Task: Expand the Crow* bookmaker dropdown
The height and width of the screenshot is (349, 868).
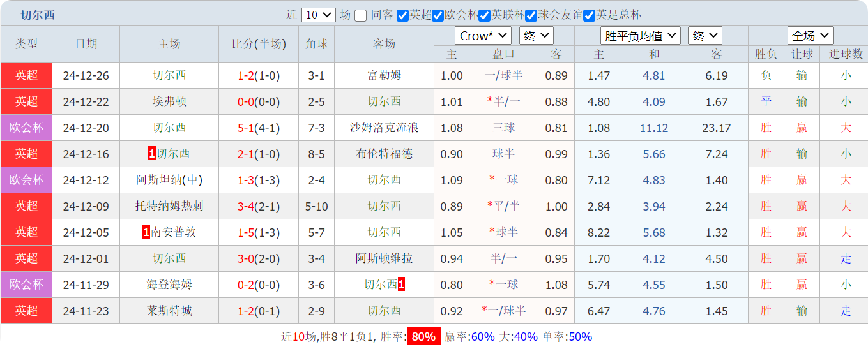Action: [483, 36]
